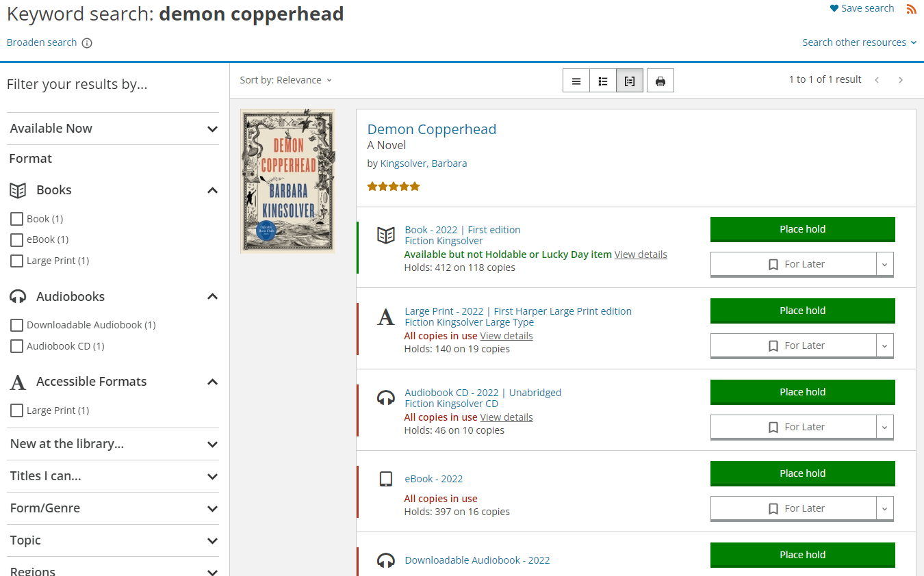
Task: Open the Sort by Relevance dropdown
Action: pyautogui.click(x=286, y=80)
